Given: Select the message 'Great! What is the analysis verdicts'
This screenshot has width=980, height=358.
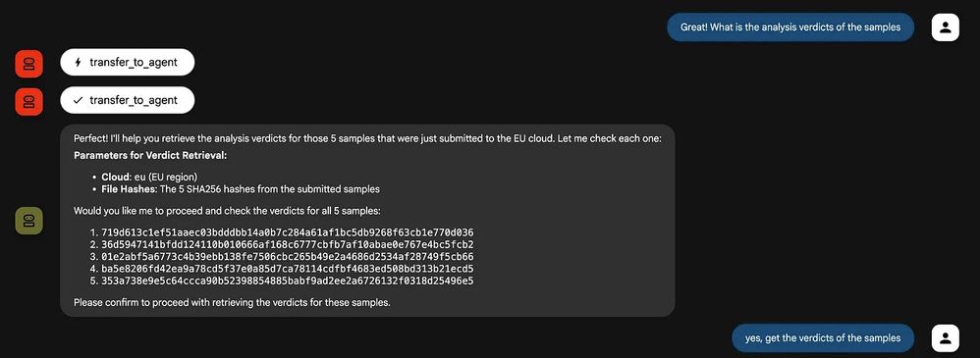Looking at the screenshot, I should (790, 27).
